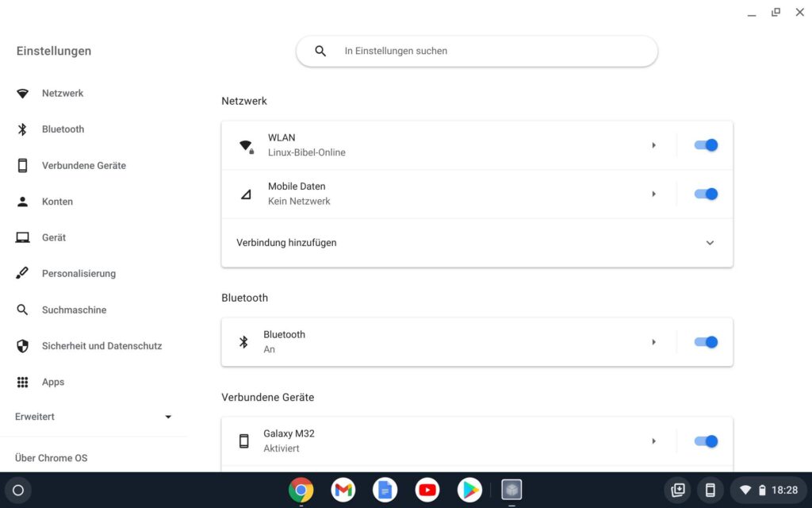
Task: Open Google Docs from the shelf
Action: [385, 490]
